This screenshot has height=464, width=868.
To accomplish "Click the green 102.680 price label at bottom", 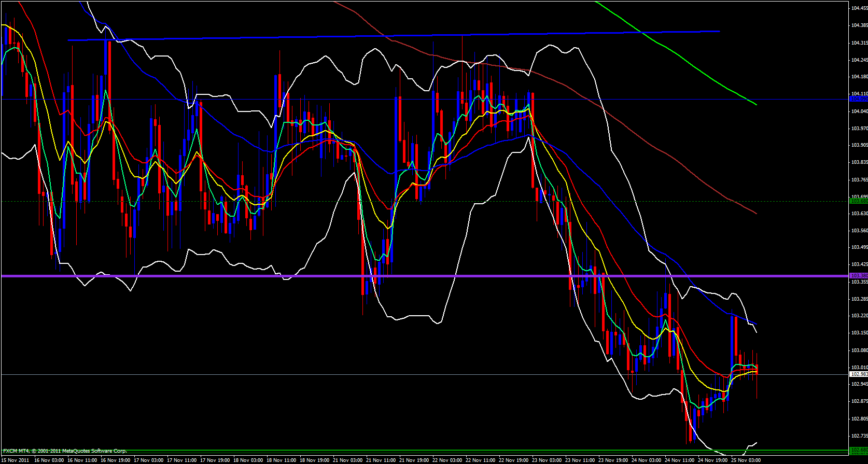I will click(x=858, y=450).
